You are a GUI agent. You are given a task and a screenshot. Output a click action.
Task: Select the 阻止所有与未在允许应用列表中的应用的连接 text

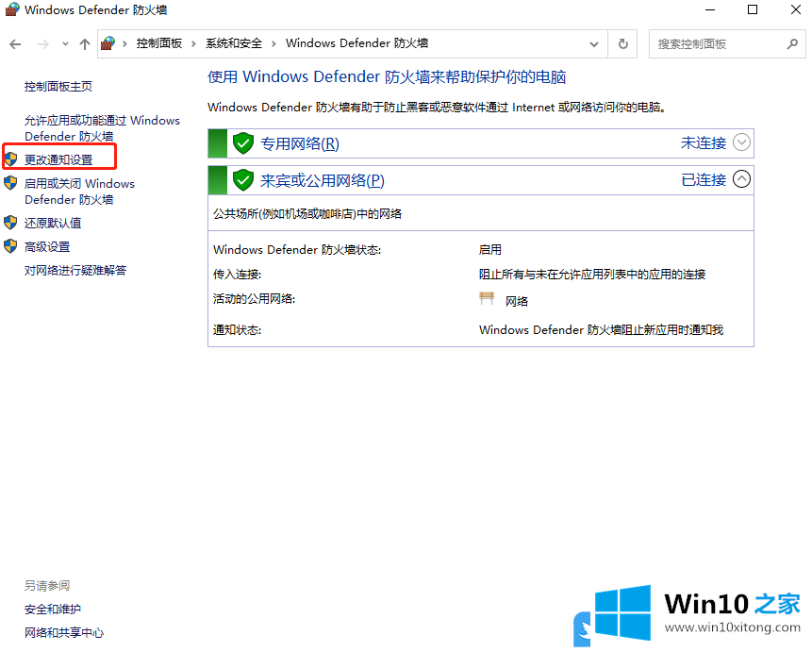(592, 275)
